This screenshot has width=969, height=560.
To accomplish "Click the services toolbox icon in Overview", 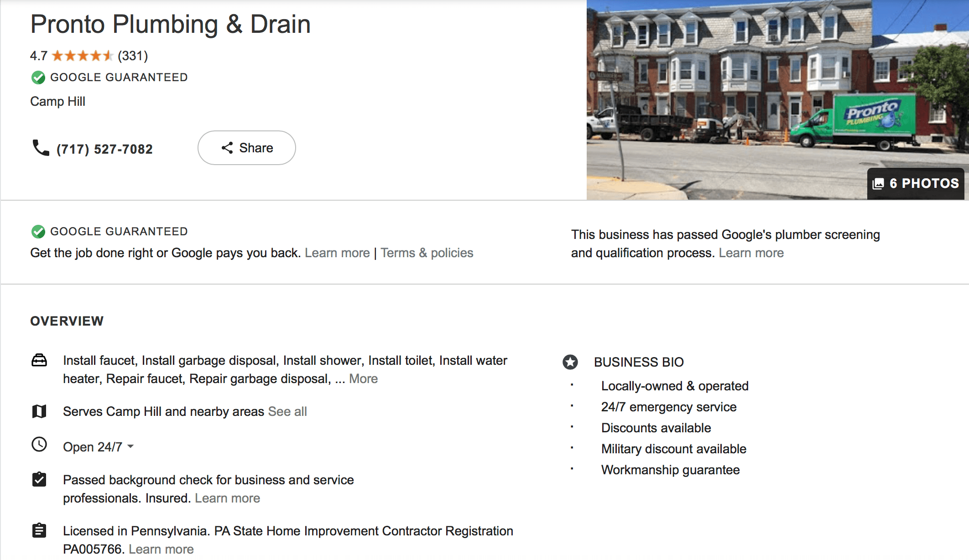I will coord(39,360).
